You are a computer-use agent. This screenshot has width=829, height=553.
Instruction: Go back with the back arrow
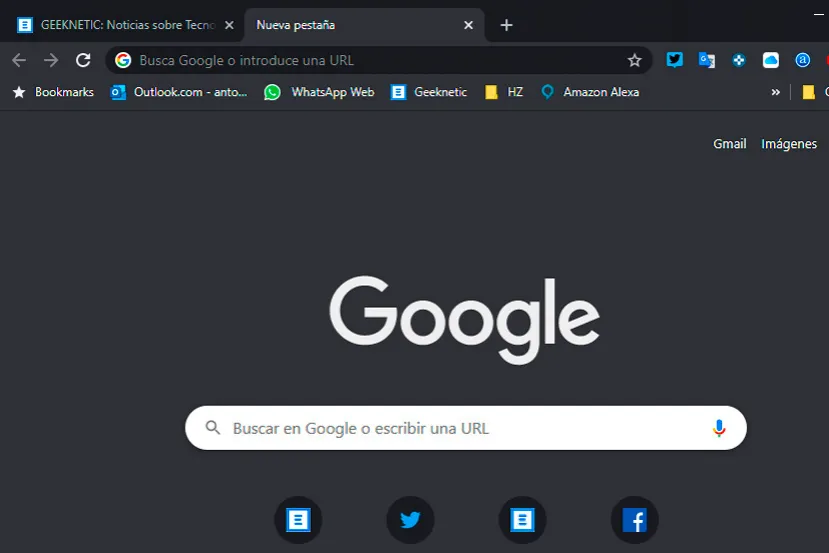click(x=19, y=60)
